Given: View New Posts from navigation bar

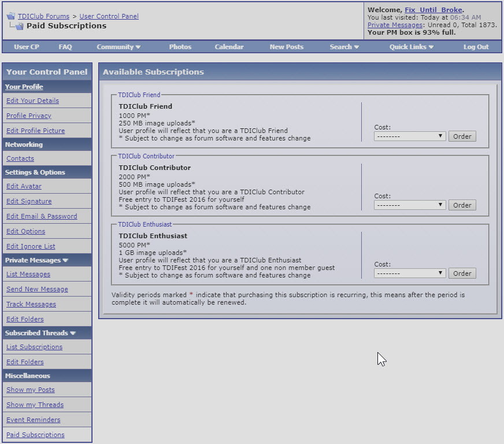Looking at the screenshot, I should point(287,47).
